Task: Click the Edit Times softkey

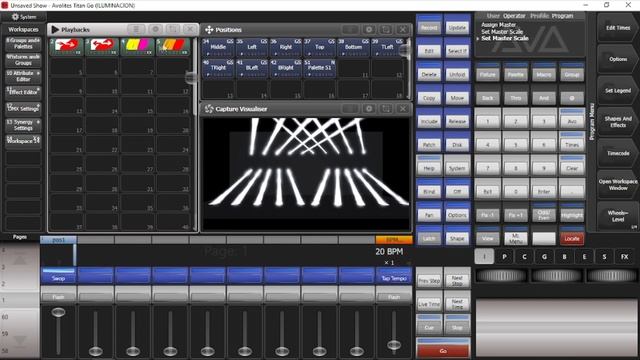Action: 618,28
